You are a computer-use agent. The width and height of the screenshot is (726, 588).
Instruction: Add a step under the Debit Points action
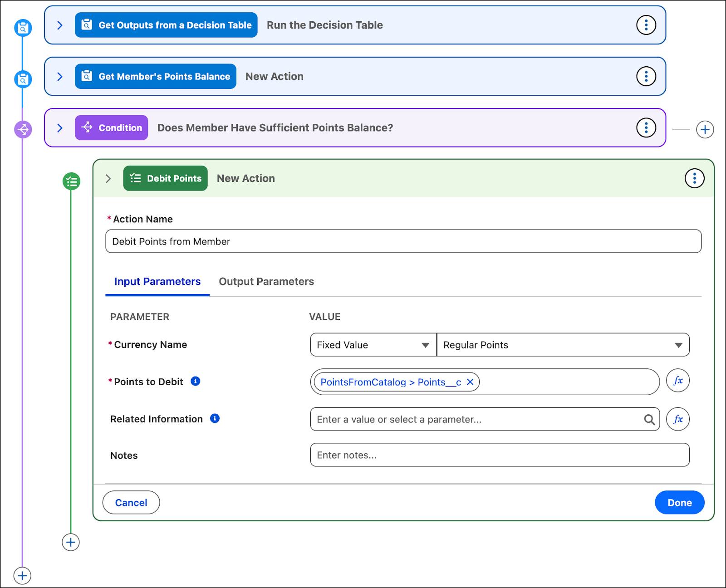(71, 542)
